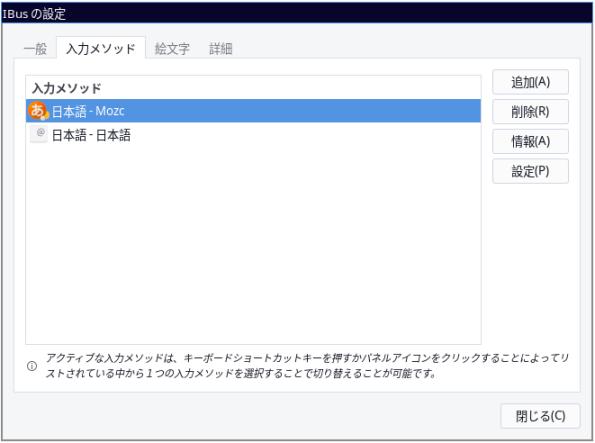Click the 削除(R) button

click(530, 112)
